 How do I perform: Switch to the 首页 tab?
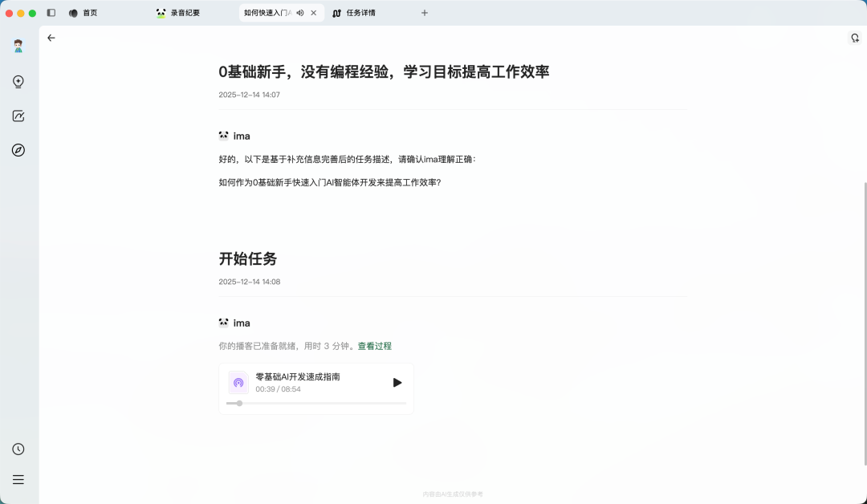(x=83, y=12)
